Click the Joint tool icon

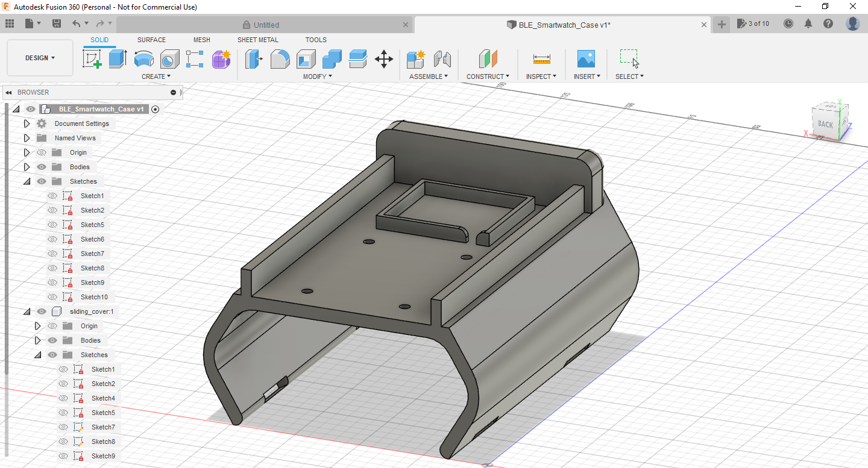442,59
